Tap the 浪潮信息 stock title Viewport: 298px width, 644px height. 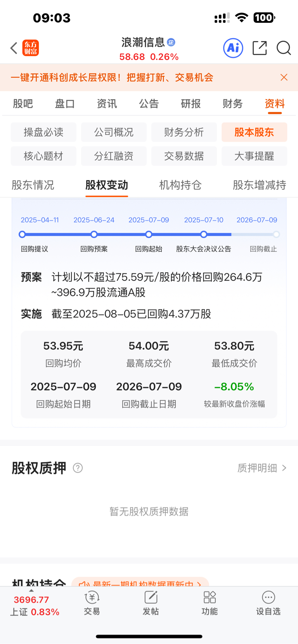(x=143, y=42)
